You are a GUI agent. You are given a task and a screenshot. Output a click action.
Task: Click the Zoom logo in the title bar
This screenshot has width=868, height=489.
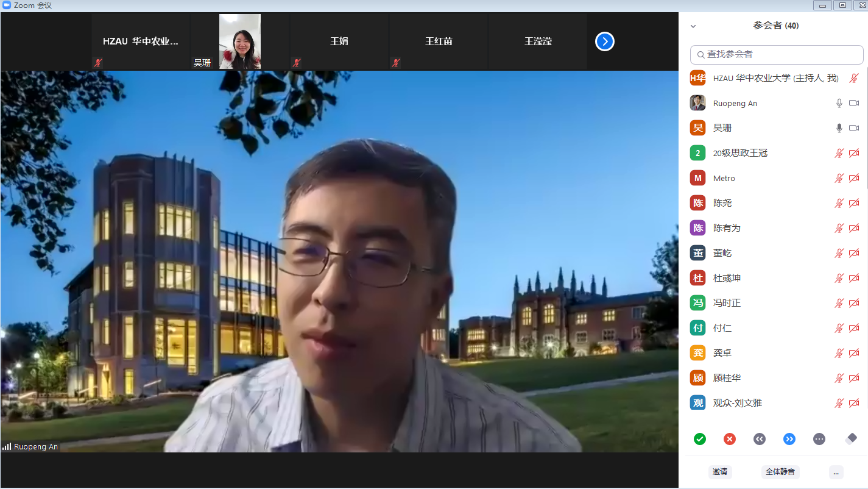point(7,5)
